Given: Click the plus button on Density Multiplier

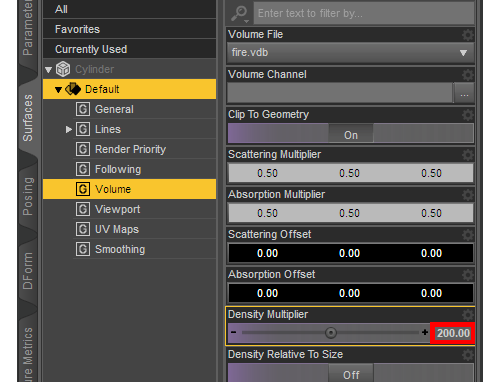Looking at the screenshot, I should 425,332.
